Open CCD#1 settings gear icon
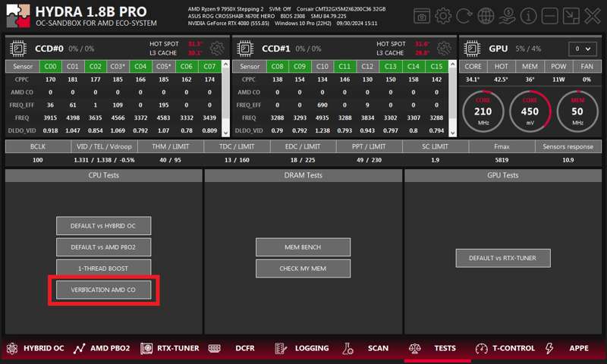Image resolution: width=607 pixels, height=364 pixels. pyautogui.click(x=444, y=49)
